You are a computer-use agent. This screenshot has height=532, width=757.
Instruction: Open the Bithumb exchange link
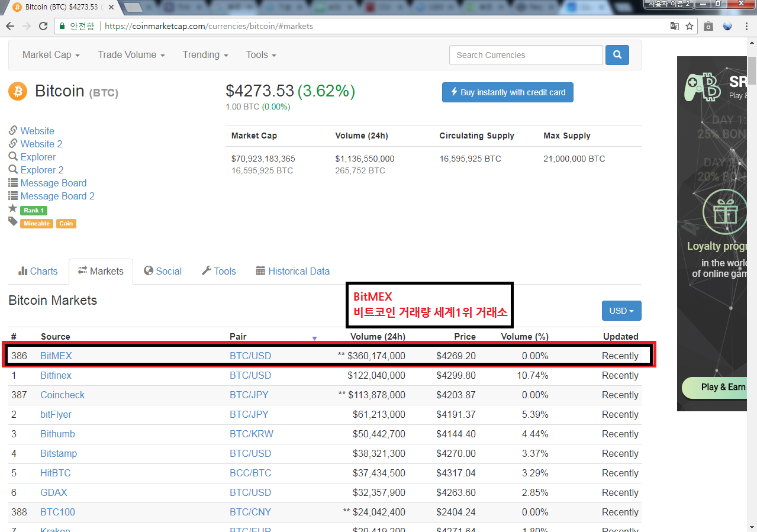point(57,434)
